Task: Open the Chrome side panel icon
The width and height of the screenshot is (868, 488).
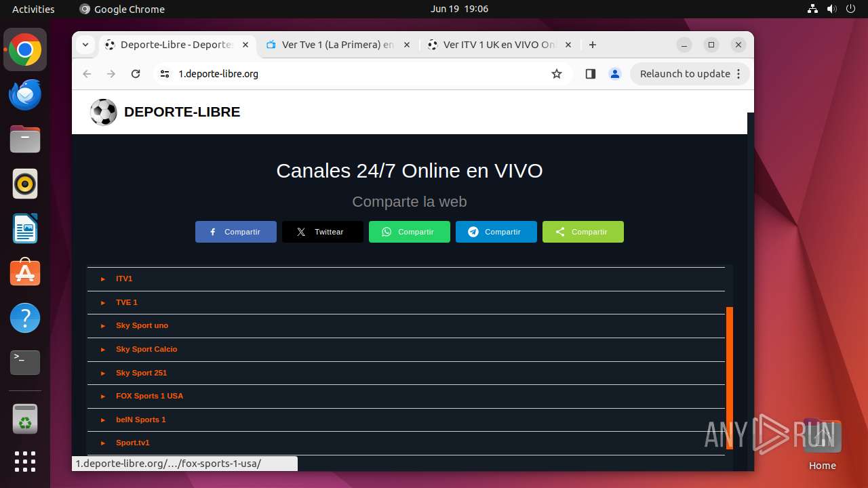Action: click(x=590, y=74)
